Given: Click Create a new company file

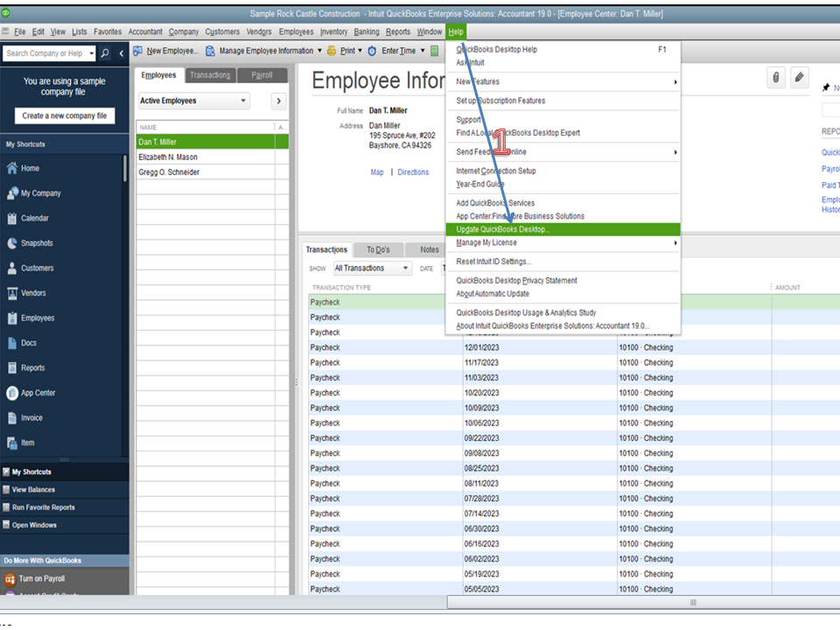Looking at the screenshot, I should [x=64, y=115].
